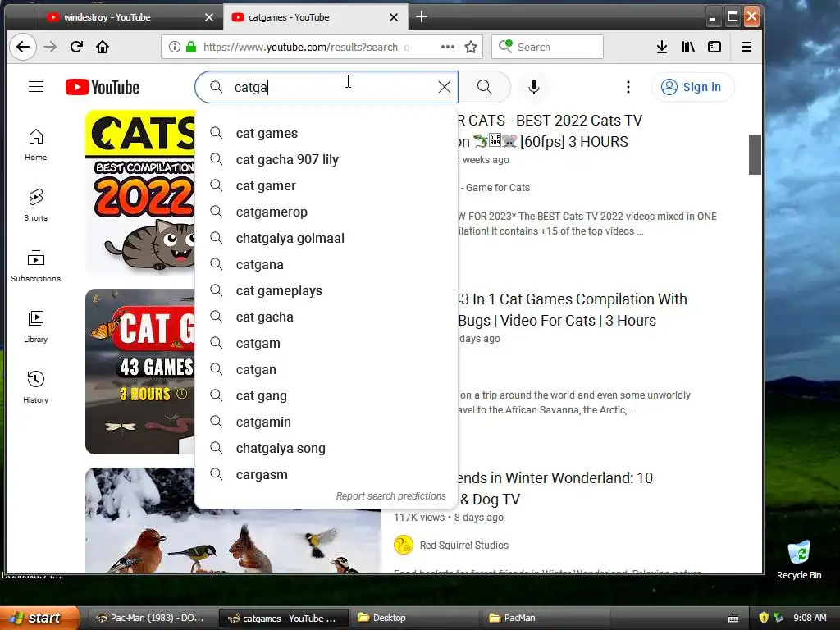Pick suggestion 'cat gacha'
The height and width of the screenshot is (630, 840).
(326, 317)
